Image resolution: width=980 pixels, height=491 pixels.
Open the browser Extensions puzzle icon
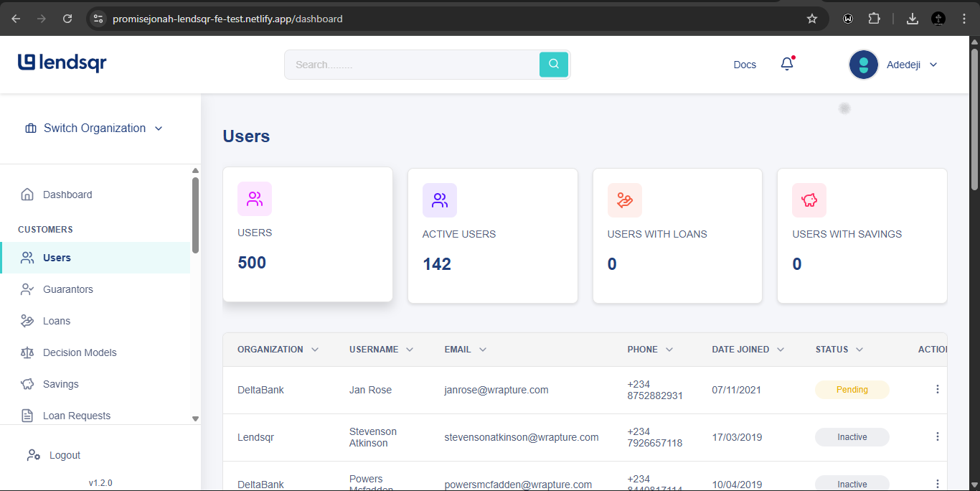click(x=874, y=19)
